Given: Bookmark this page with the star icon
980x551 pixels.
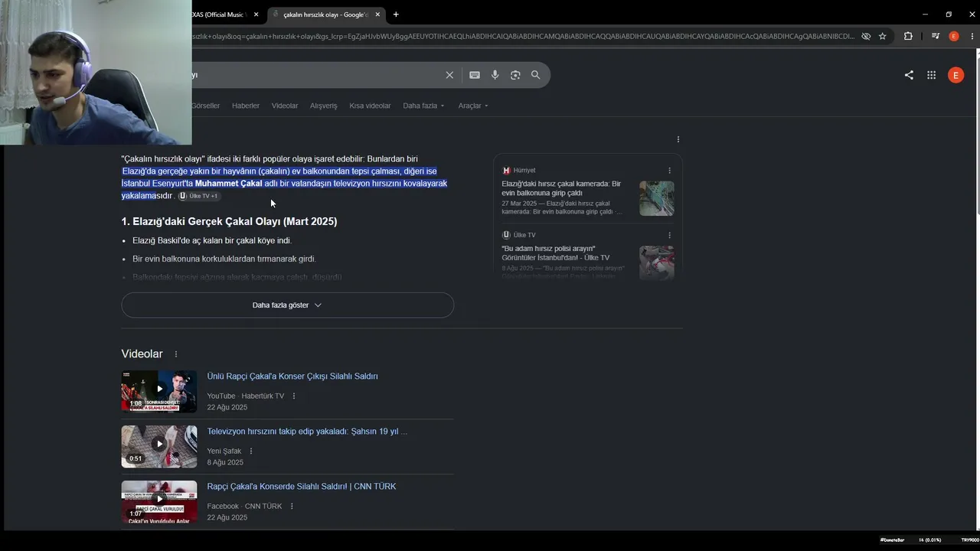Looking at the screenshot, I should (883, 36).
